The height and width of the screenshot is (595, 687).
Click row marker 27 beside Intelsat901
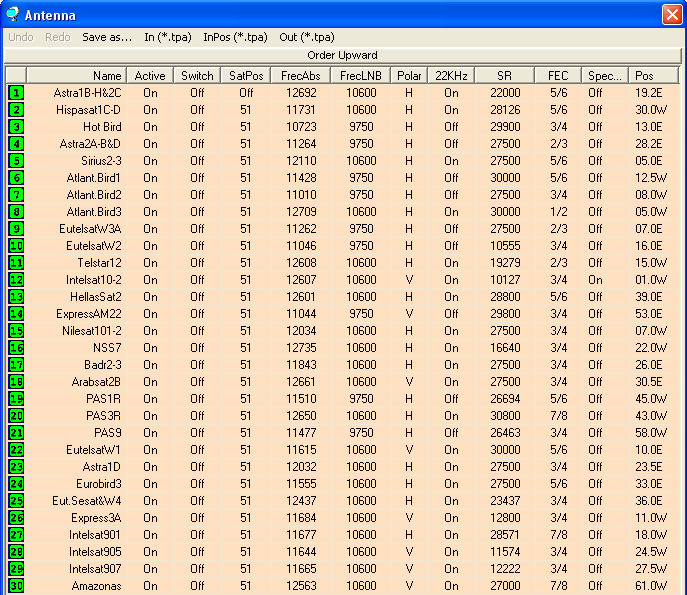(x=16, y=535)
